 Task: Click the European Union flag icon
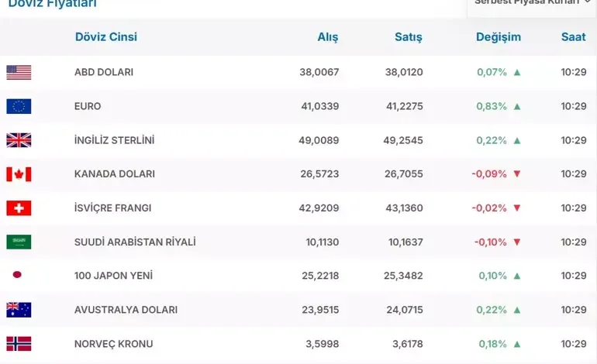(x=19, y=106)
